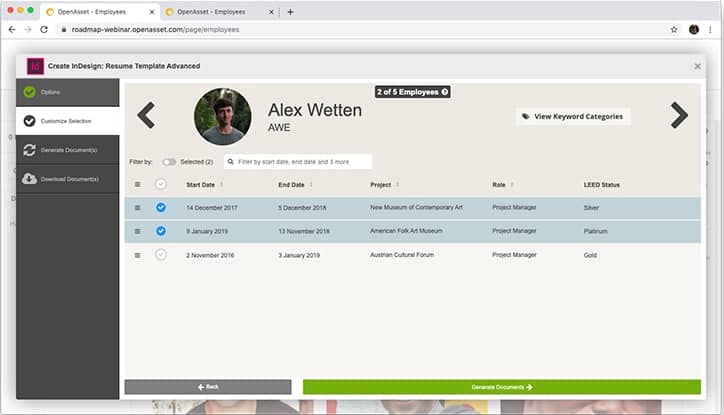Click the InDesign logo icon in dialog header
The image size is (724, 415).
36,66
